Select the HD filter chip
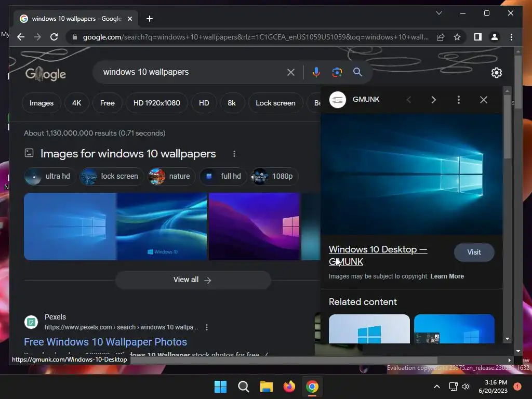This screenshot has height=399, width=532. pyautogui.click(x=204, y=103)
